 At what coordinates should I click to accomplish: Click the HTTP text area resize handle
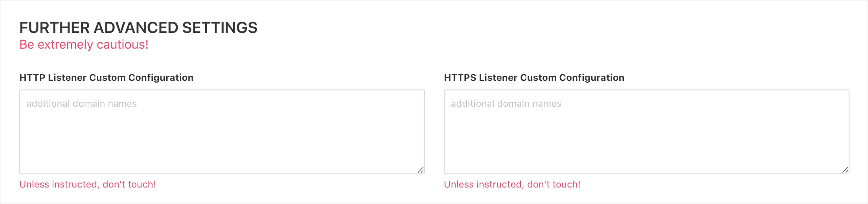point(420,170)
